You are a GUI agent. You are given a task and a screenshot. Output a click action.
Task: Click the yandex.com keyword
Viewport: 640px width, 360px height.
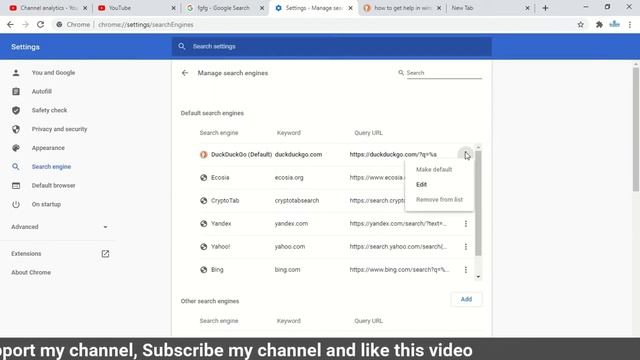pyautogui.click(x=291, y=224)
